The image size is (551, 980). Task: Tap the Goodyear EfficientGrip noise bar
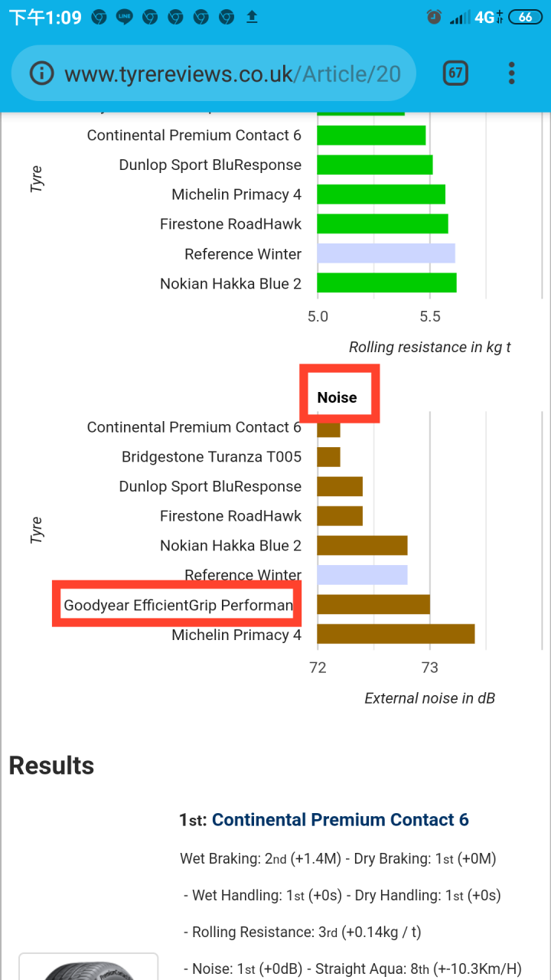pos(373,605)
